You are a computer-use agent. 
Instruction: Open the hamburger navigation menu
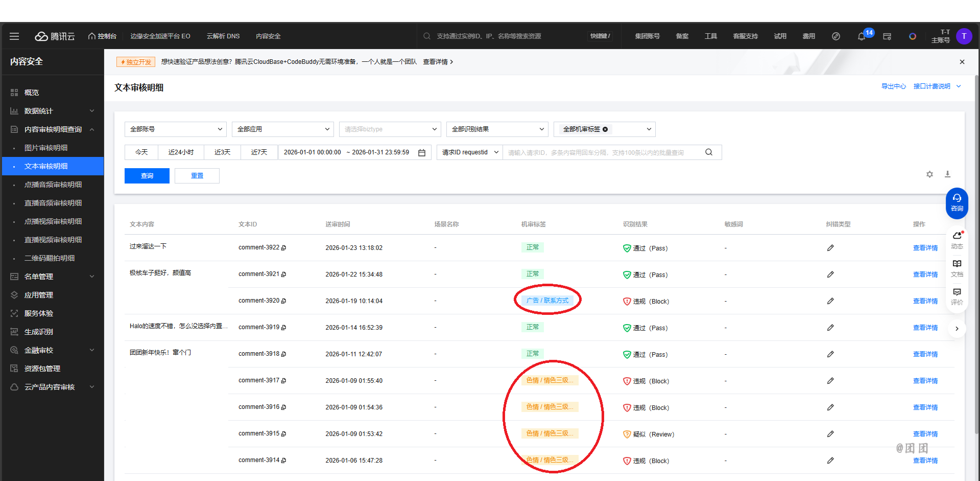tap(14, 36)
